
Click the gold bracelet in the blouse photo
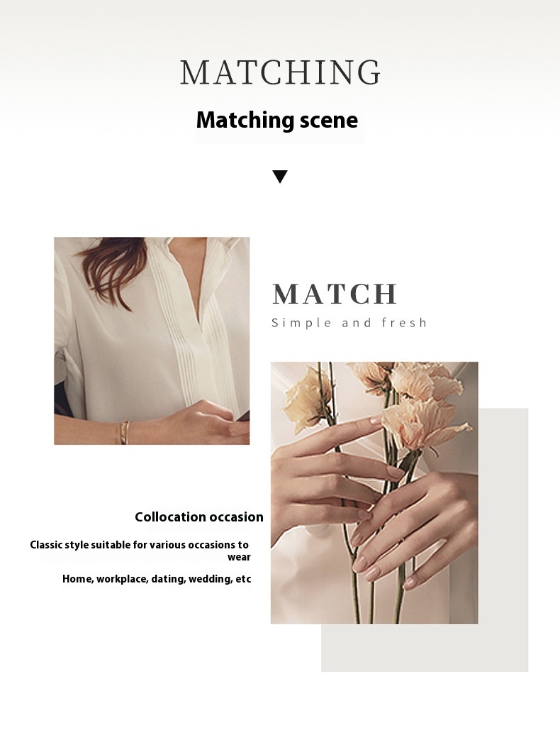(122, 432)
